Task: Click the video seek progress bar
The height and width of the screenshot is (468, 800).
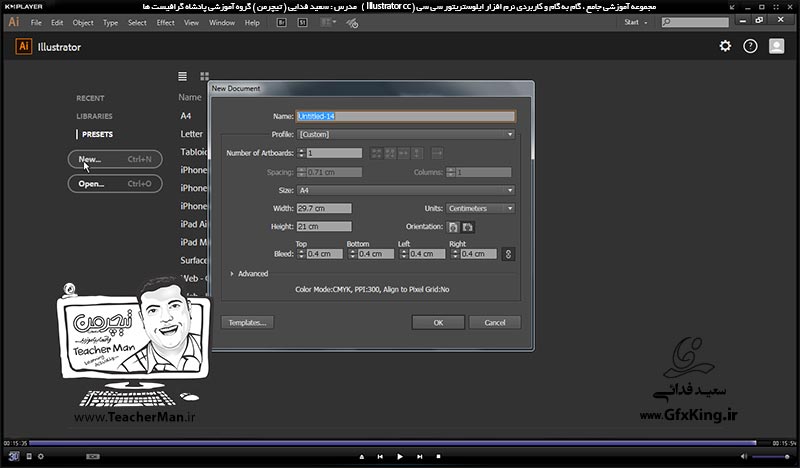Action: point(399,443)
